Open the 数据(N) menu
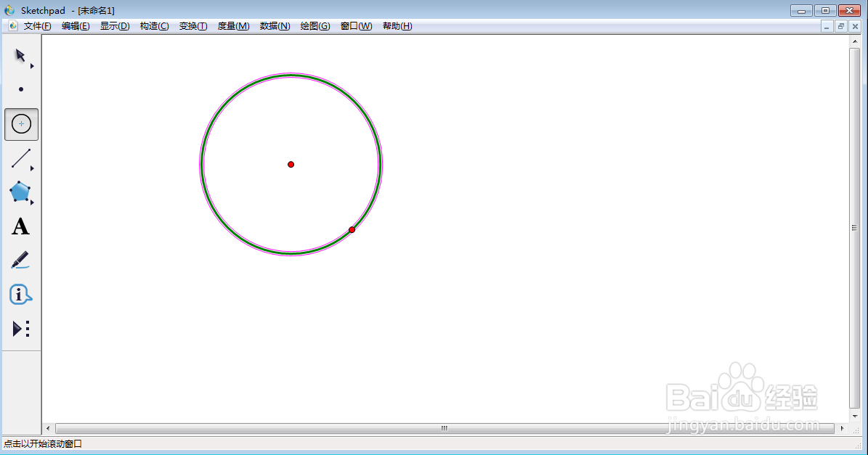868x455 pixels. 275,26
